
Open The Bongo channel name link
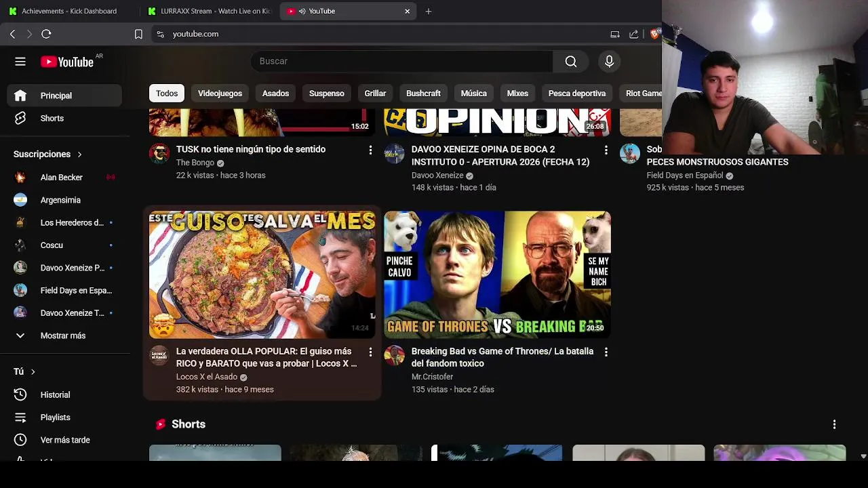pos(195,163)
